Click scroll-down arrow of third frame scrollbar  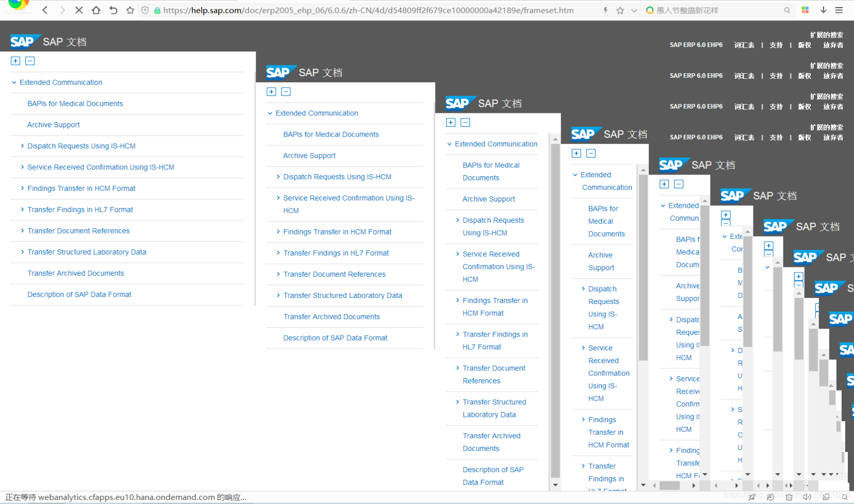point(555,485)
